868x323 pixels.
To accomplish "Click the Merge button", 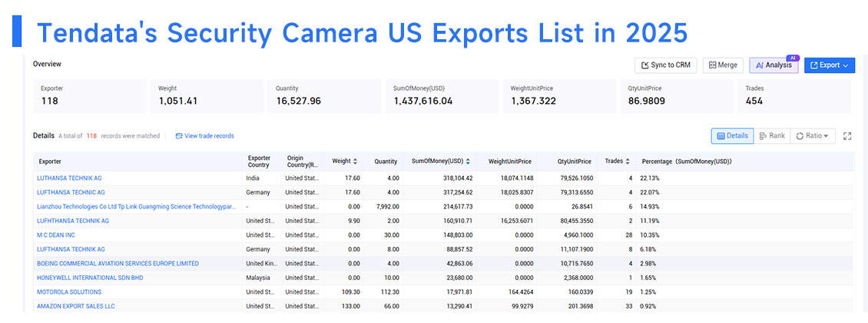I will coord(723,65).
